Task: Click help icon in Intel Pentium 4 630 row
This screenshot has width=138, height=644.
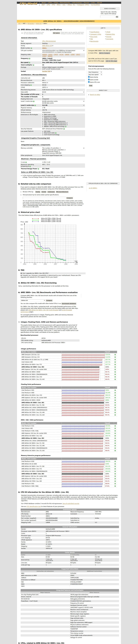Action: (x=115, y=462)
